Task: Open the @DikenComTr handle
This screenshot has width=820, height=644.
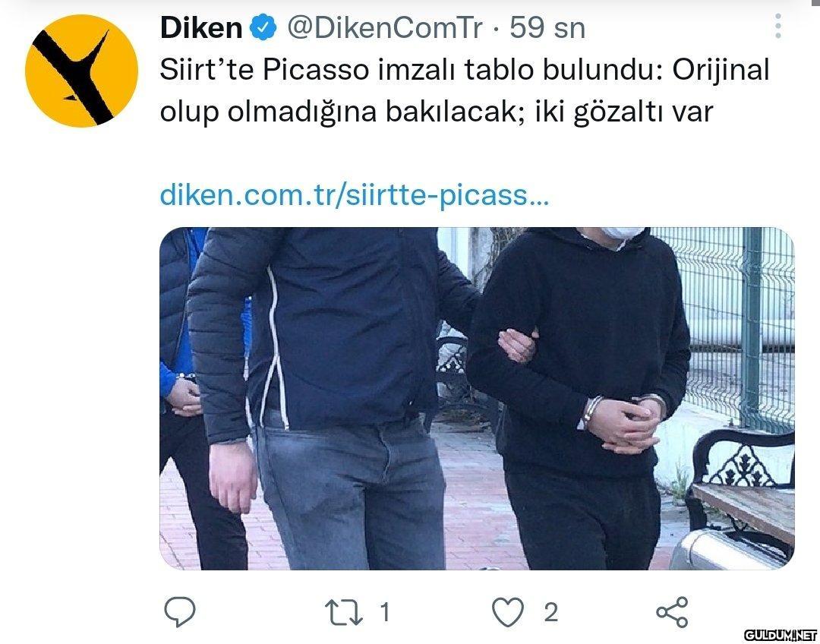Action: (x=384, y=28)
